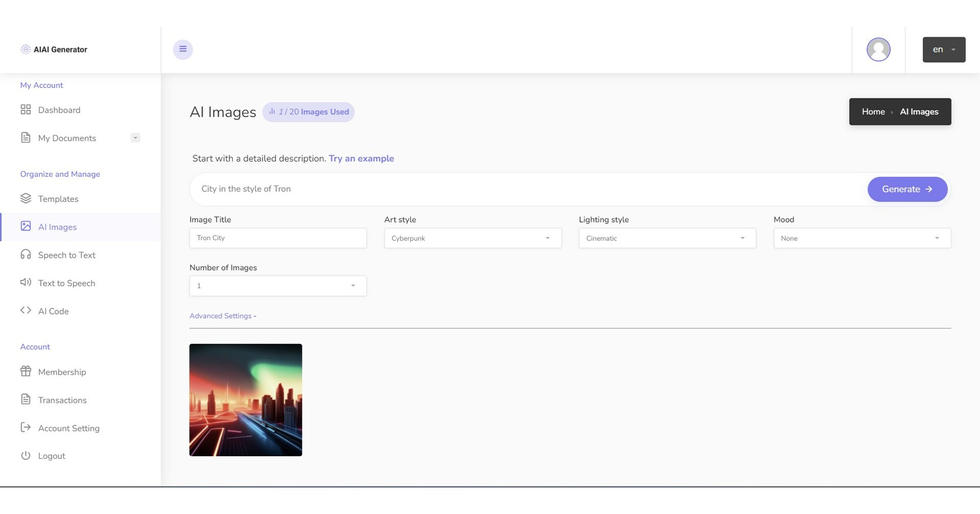Click the sidebar hamburger menu toggle

183,49
